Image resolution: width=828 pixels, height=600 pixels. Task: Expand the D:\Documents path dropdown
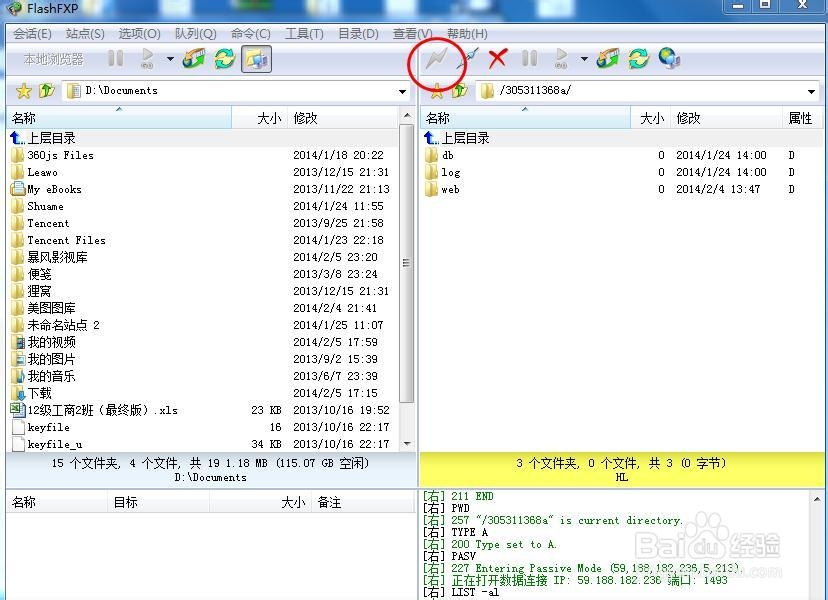pyautogui.click(x=402, y=91)
